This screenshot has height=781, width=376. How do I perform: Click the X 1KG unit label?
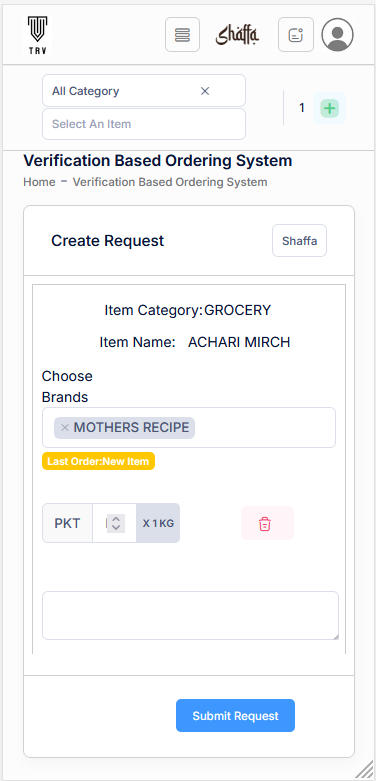pos(158,523)
